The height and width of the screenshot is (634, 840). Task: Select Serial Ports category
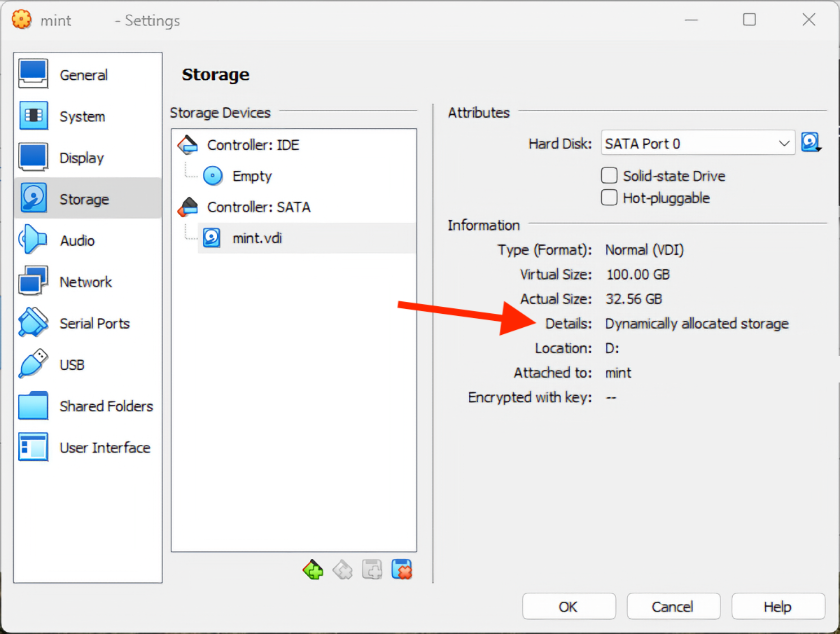(x=88, y=323)
